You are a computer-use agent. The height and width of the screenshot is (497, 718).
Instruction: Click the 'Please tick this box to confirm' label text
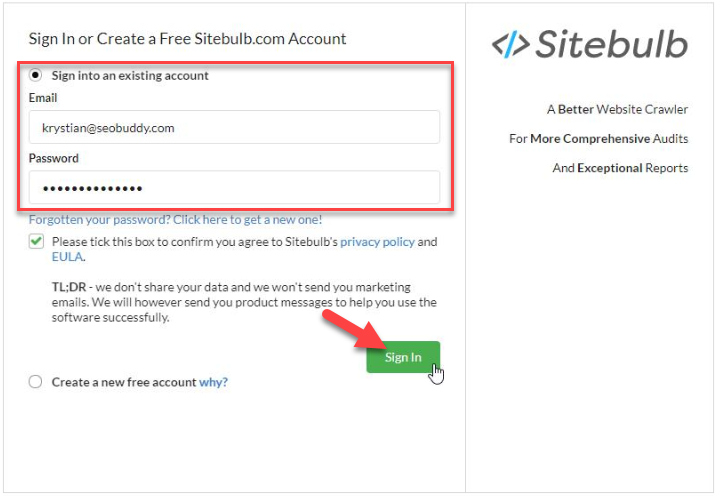[245, 249]
